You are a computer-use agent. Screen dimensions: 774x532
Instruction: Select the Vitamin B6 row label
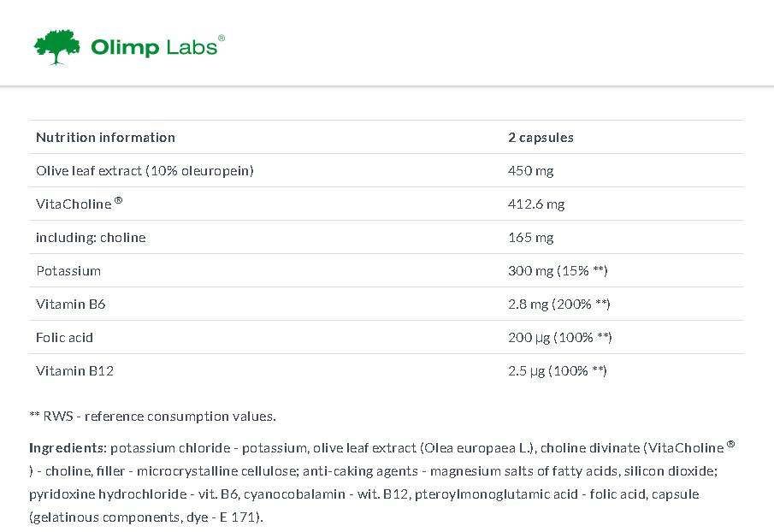pyautogui.click(x=70, y=304)
